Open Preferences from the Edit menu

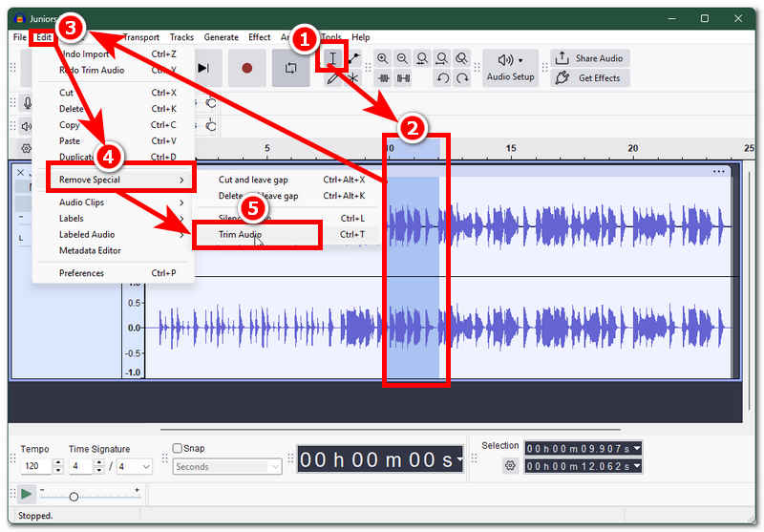(x=115, y=273)
